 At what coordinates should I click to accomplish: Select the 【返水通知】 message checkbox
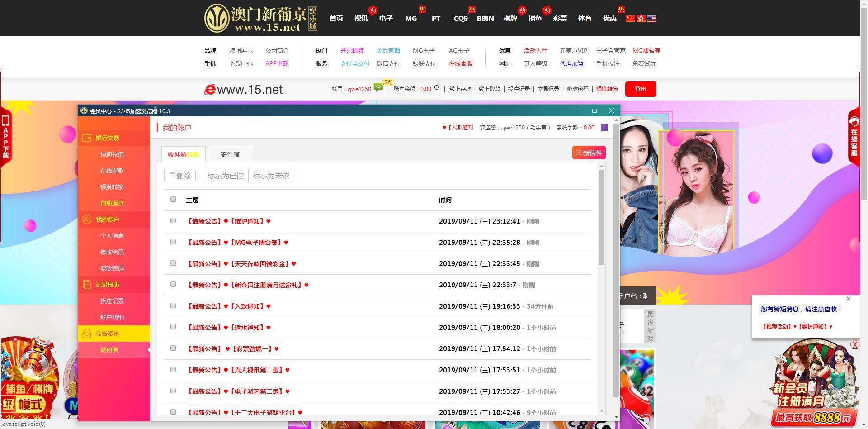coord(173,327)
